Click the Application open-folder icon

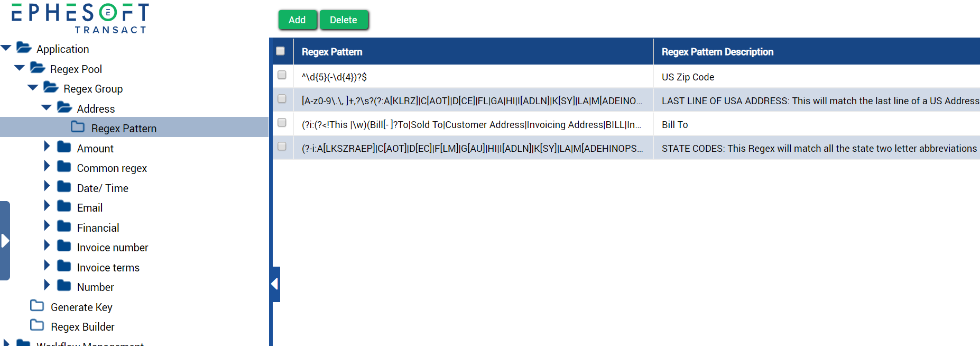(x=24, y=48)
